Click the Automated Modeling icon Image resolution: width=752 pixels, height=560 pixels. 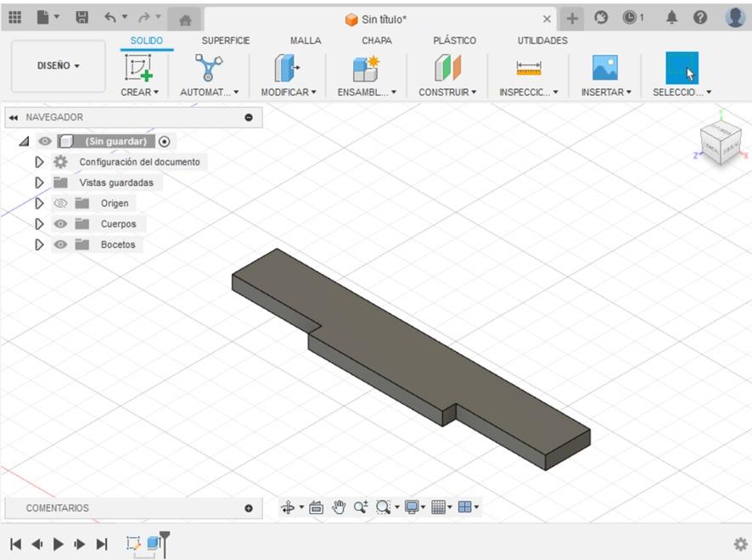(209, 68)
